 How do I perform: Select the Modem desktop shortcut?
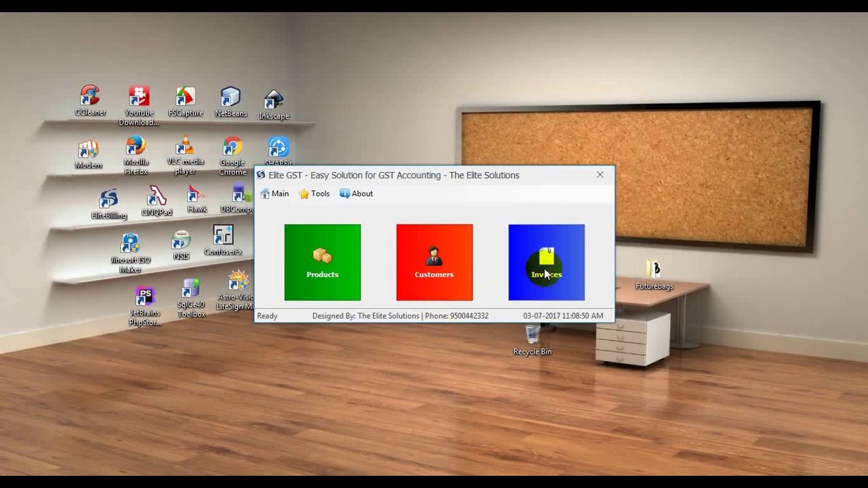pos(88,155)
